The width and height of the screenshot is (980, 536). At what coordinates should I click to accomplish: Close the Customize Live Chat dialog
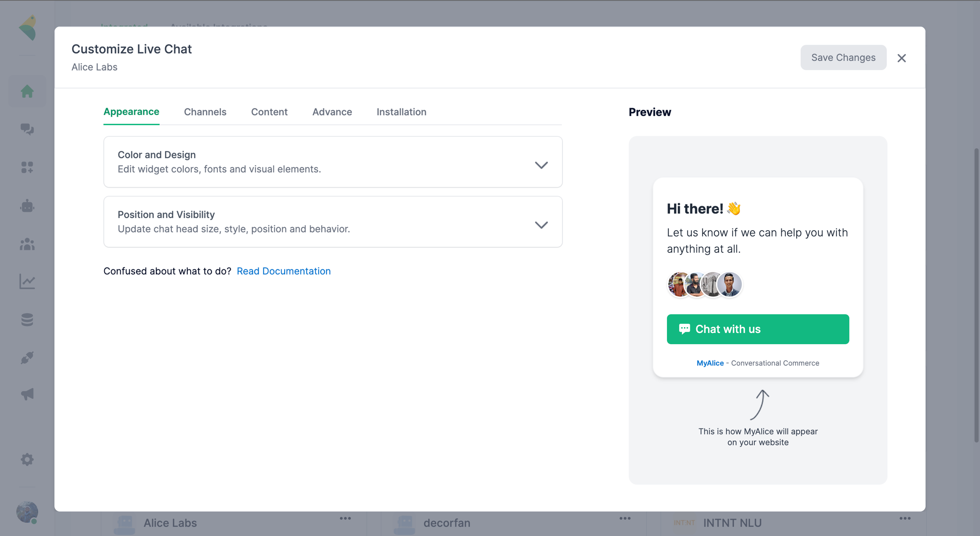click(x=901, y=58)
